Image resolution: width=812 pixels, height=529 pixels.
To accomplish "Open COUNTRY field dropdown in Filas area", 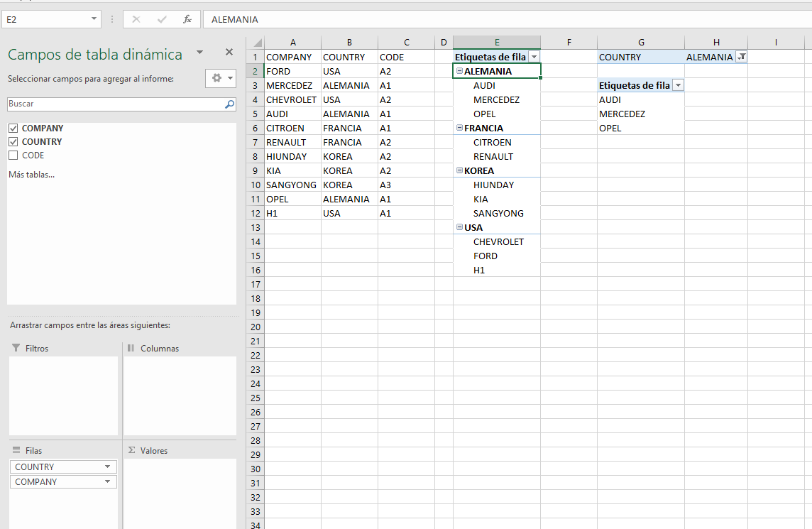I will [107, 467].
